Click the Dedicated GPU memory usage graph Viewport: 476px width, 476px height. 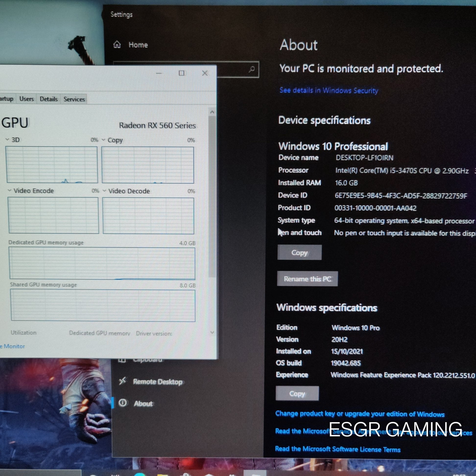pyautogui.click(x=102, y=263)
